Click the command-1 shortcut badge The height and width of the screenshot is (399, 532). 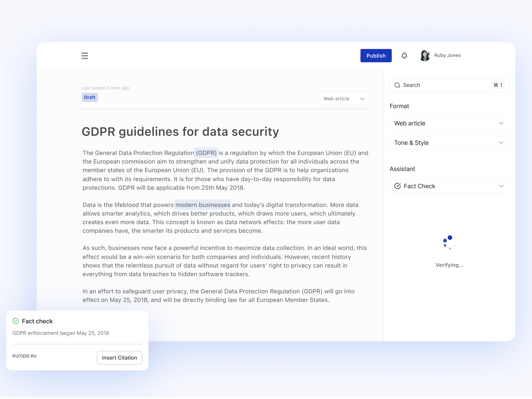pyautogui.click(x=498, y=85)
